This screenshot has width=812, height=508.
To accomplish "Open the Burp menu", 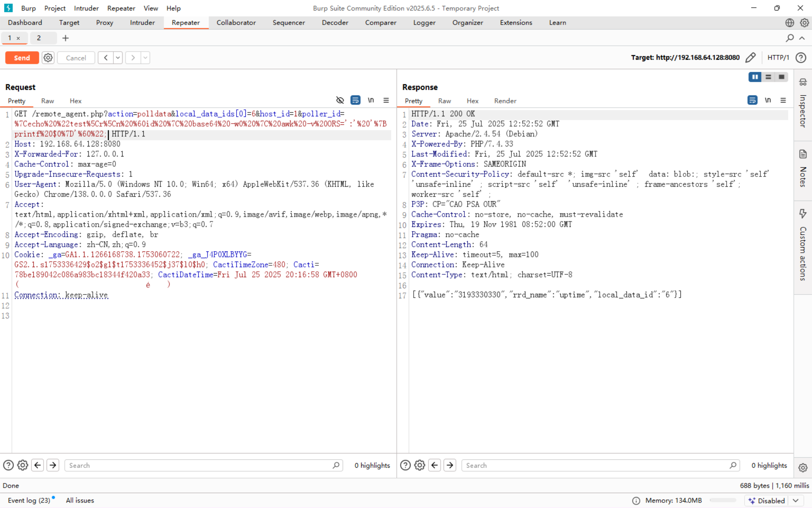I will (28, 8).
